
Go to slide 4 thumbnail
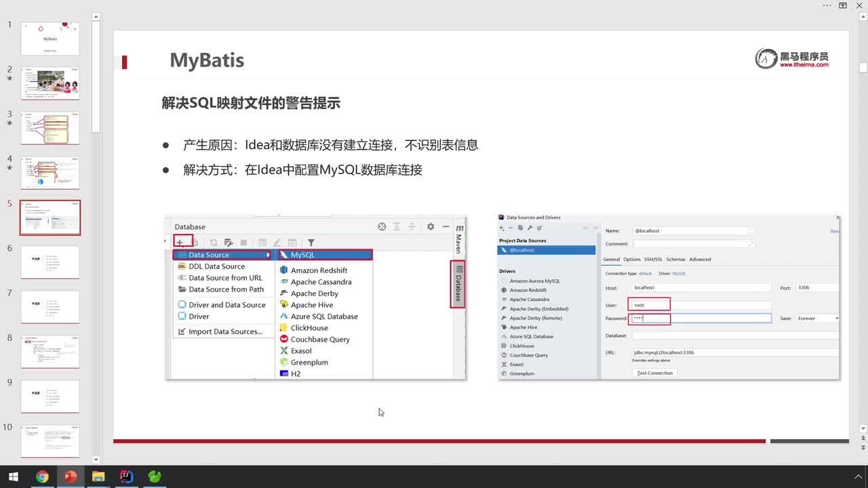coord(50,173)
